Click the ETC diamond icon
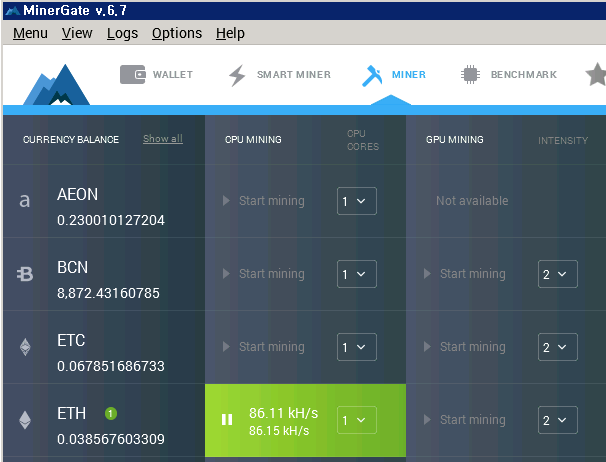Screen dimensions: 606x462 tap(25, 347)
